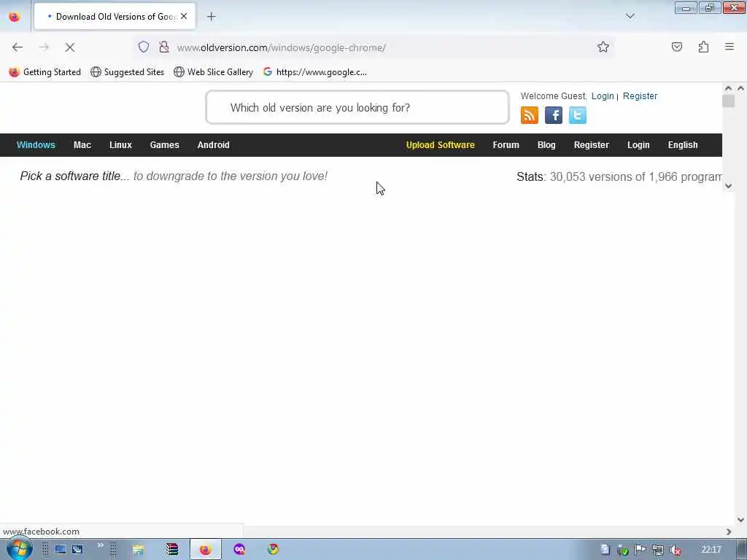747x560 pixels.
Task: Open the Getting Started bookmark
Action: pyautogui.click(x=45, y=72)
